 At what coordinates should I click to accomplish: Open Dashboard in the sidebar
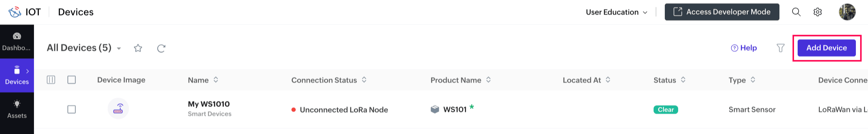[17, 42]
